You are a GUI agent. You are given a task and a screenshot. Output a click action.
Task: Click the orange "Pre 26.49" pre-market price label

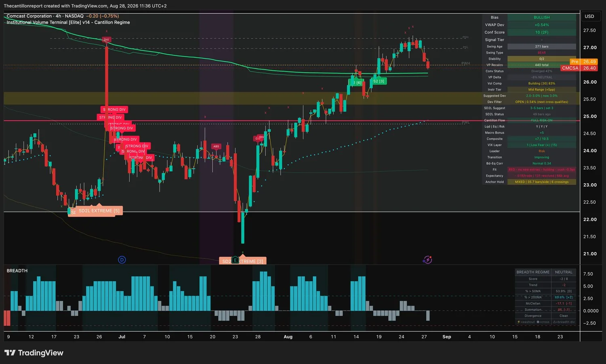(583, 62)
